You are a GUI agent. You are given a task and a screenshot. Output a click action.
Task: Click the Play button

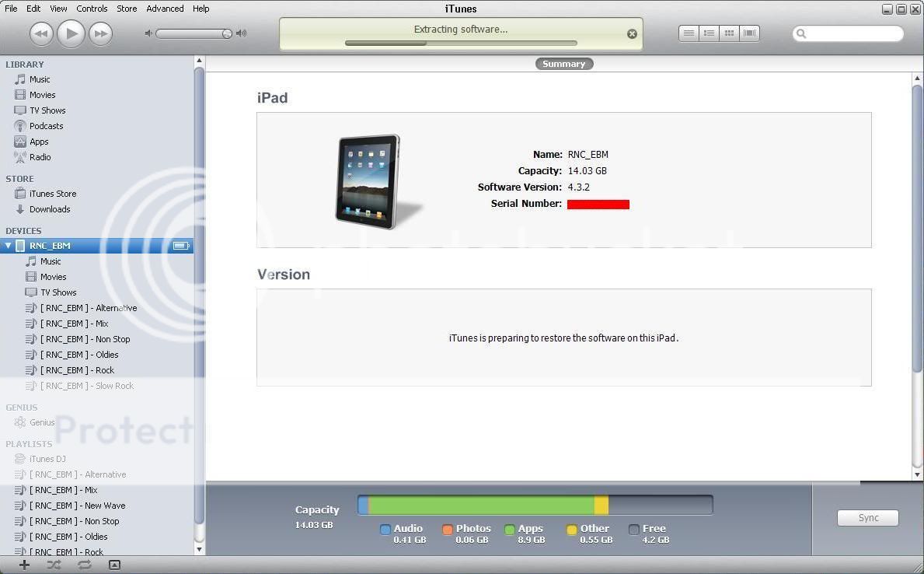pyautogui.click(x=71, y=33)
